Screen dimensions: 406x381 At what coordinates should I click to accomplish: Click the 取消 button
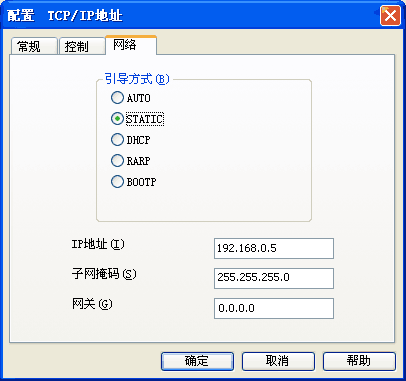pos(278,361)
